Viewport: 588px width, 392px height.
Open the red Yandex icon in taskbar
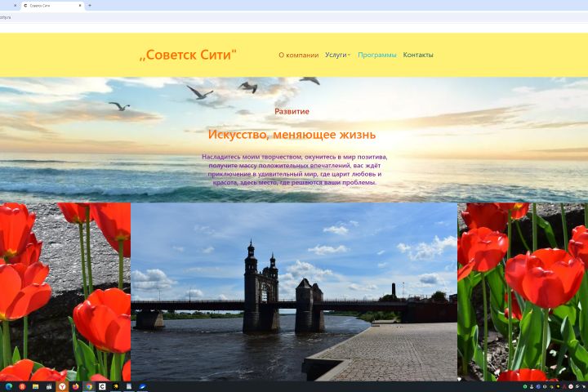click(x=22, y=386)
